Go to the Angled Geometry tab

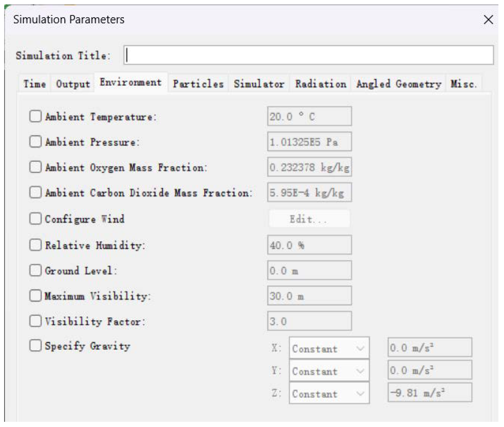pyautogui.click(x=398, y=84)
